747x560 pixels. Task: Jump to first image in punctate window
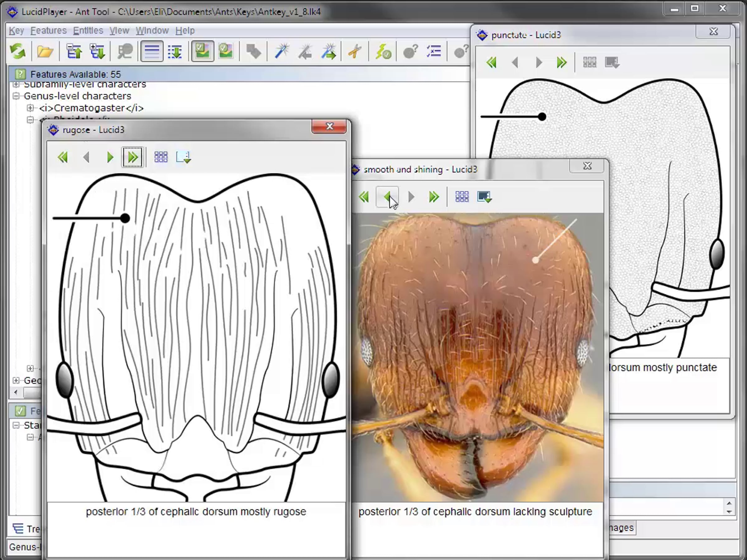pos(491,63)
